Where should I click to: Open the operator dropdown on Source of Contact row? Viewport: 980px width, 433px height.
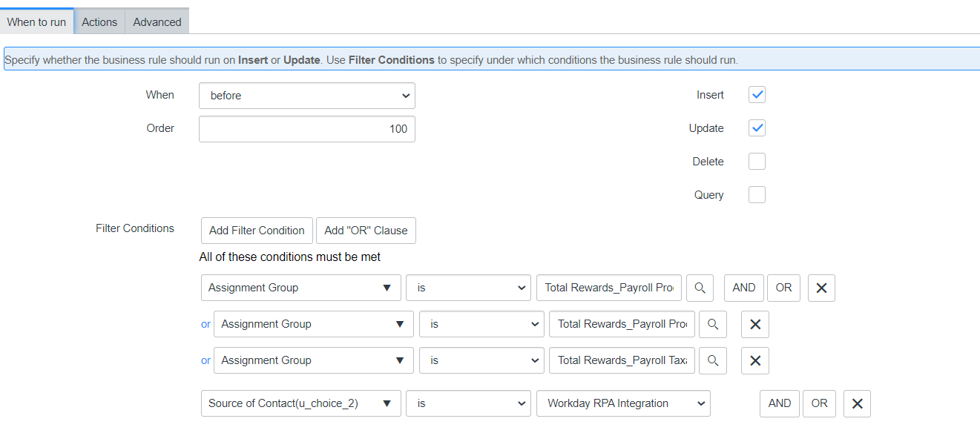click(468, 403)
